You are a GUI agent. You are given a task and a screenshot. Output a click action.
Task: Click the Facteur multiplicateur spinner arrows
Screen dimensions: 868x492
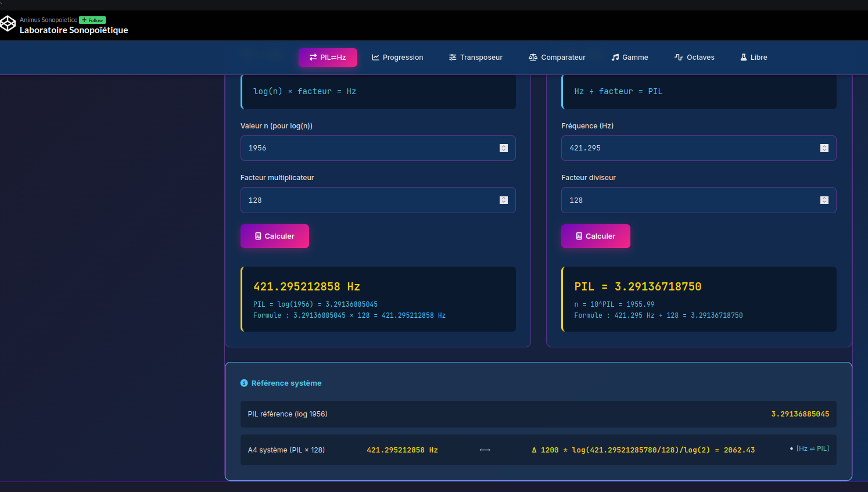click(504, 200)
